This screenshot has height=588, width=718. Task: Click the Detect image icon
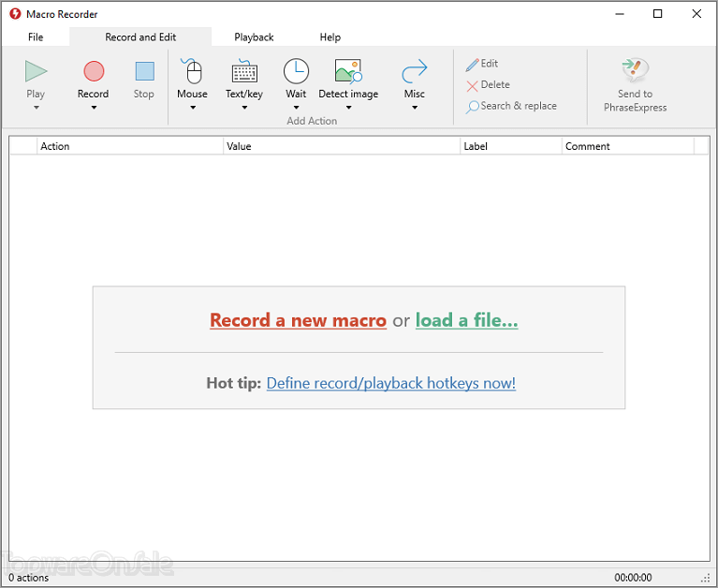348,71
